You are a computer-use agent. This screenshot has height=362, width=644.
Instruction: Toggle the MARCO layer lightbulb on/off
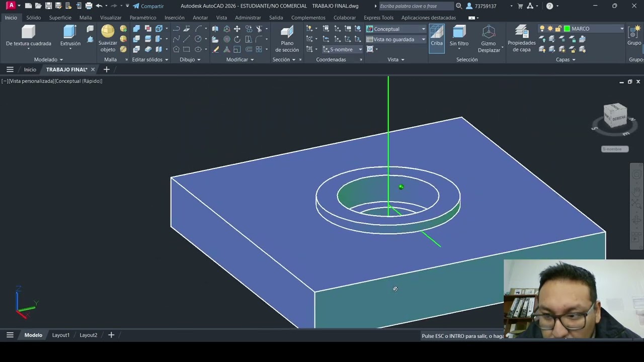point(542,29)
